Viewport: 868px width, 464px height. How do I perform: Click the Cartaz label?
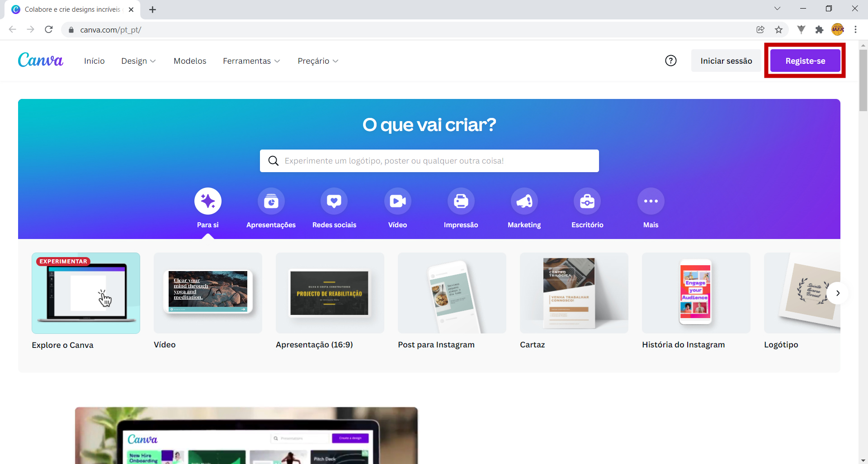(x=533, y=345)
